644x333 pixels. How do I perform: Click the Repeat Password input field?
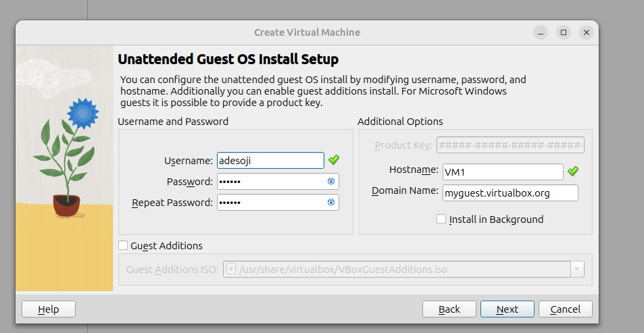point(270,202)
